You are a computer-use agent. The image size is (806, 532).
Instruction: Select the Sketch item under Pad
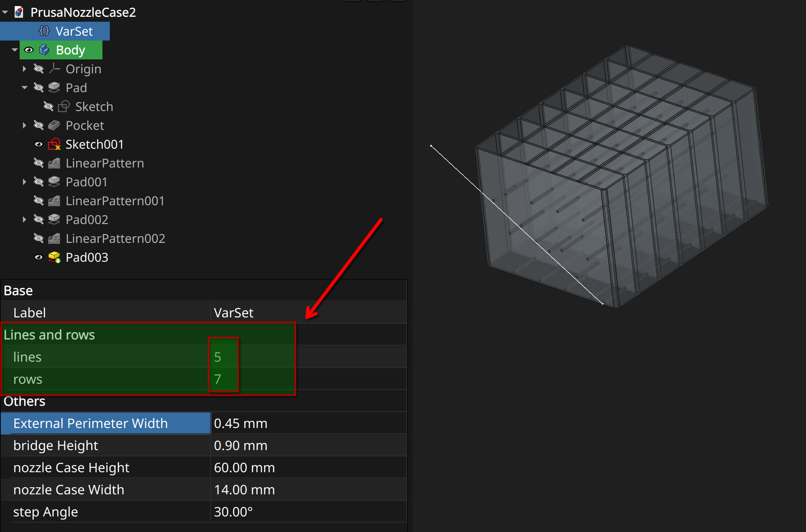point(94,106)
